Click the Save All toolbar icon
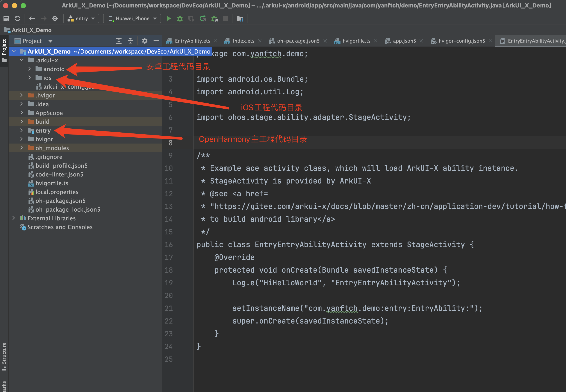 point(6,18)
